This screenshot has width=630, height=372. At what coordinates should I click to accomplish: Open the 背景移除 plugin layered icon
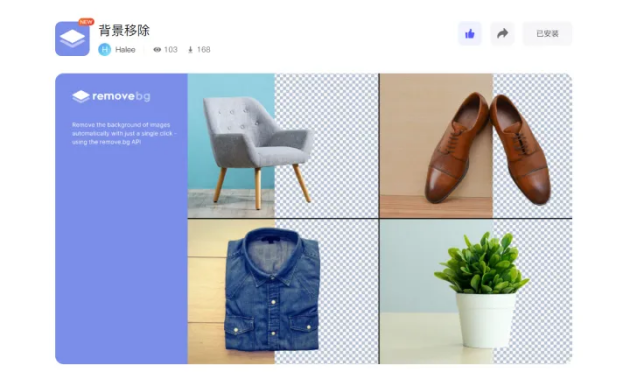tap(72, 39)
